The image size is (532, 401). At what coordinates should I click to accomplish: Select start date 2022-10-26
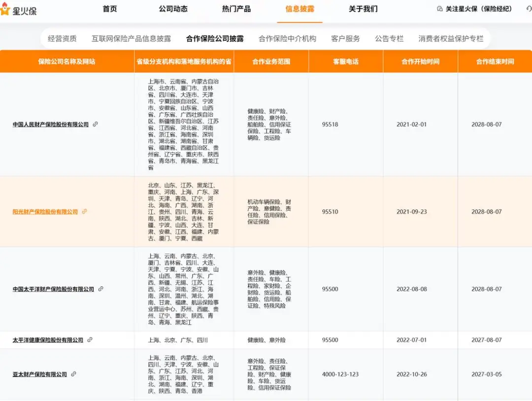tap(411, 374)
